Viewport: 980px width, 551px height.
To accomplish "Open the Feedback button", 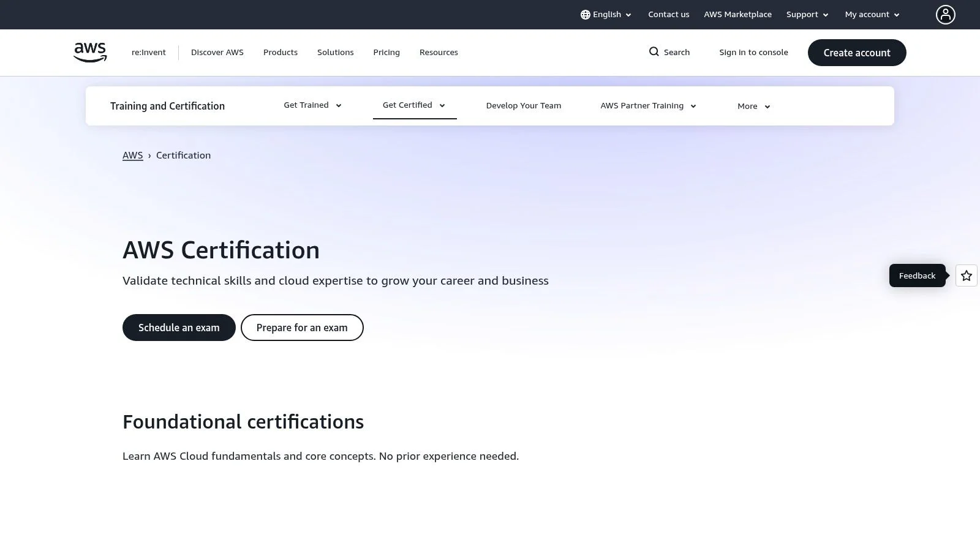I will tap(917, 275).
